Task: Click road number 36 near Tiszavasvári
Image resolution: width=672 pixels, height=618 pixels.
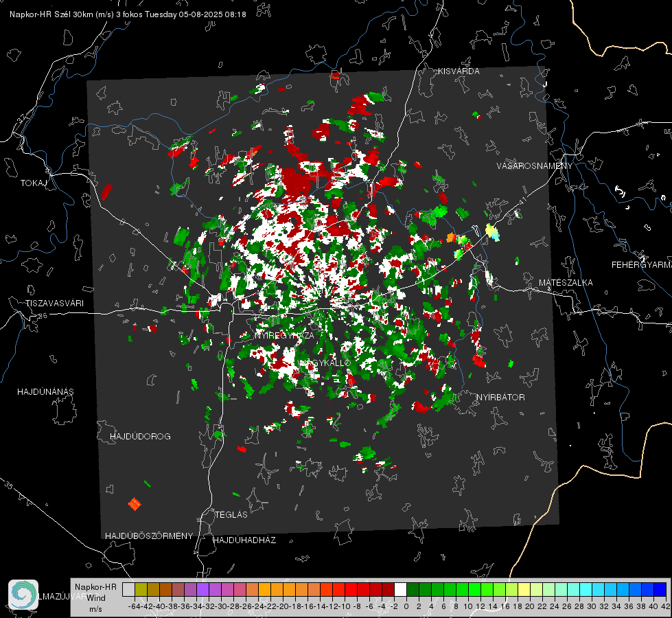Action: 43,316
